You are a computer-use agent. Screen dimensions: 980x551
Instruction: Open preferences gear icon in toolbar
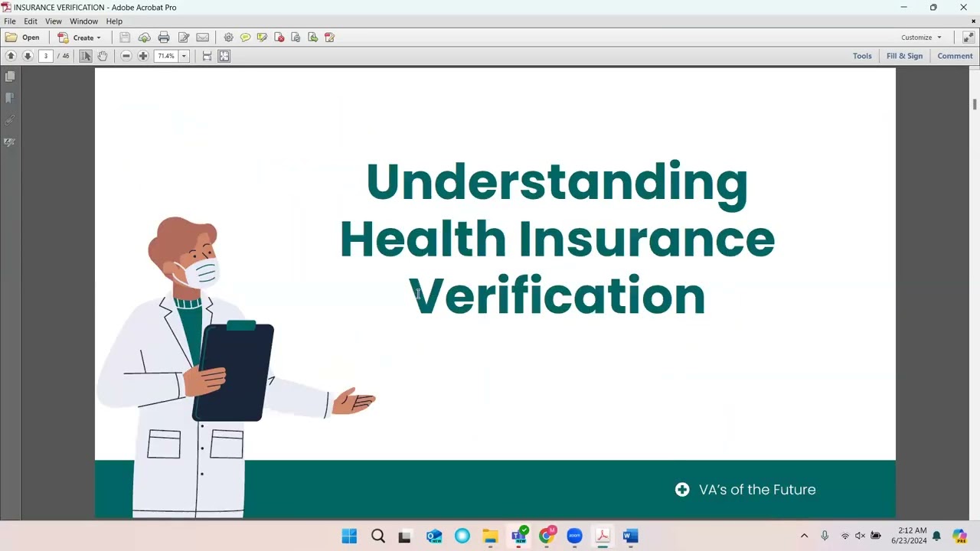(228, 37)
